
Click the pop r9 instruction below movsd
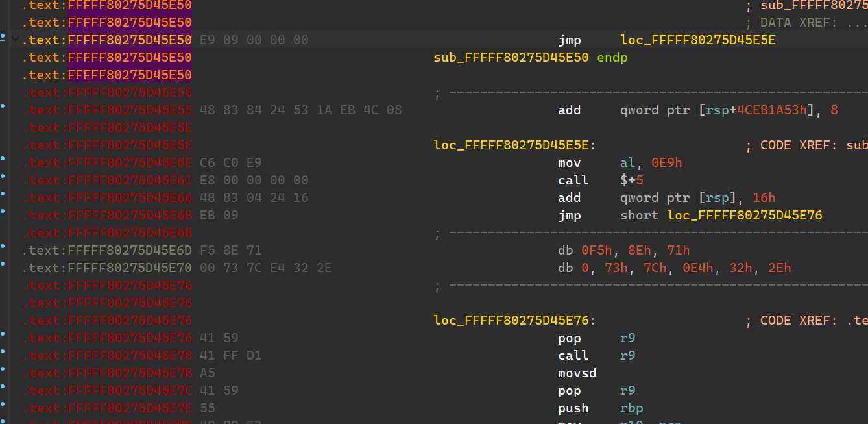[597, 391]
